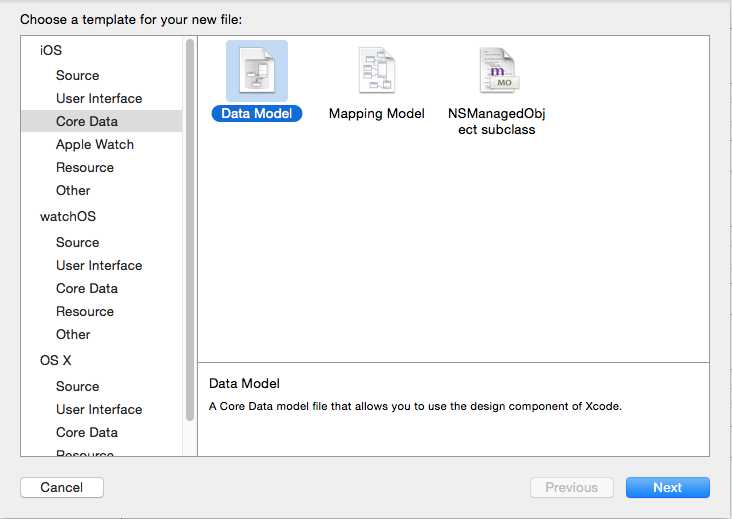732x519 pixels.
Task: Select Core Data under iOS
Action: click(x=87, y=121)
